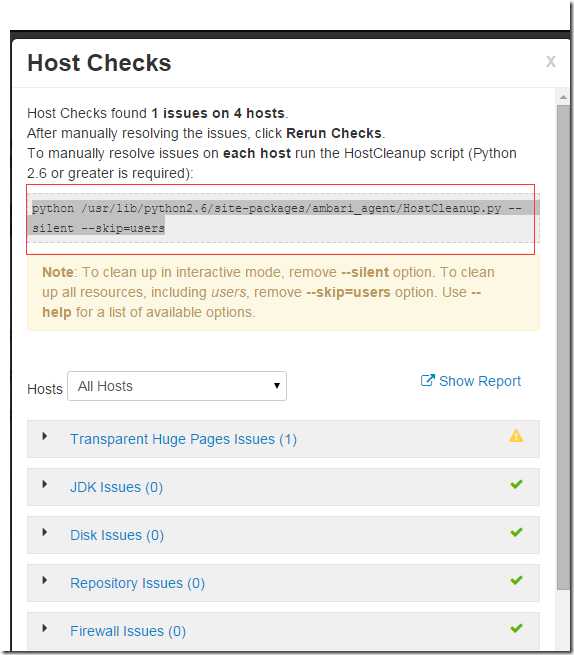
Task: Open the Show Report link
Action: click(x=480, y=381)
